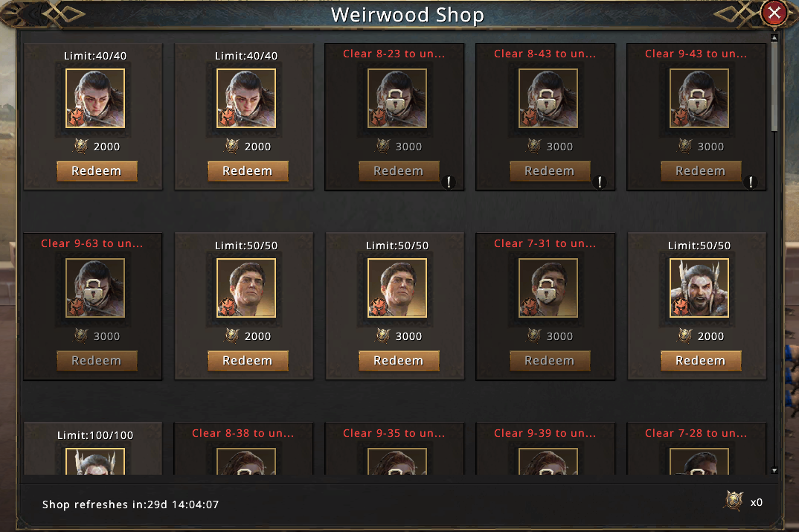
Task: Redeem the first Limit:40/40 hero for 2000
Action: point(97,170)
